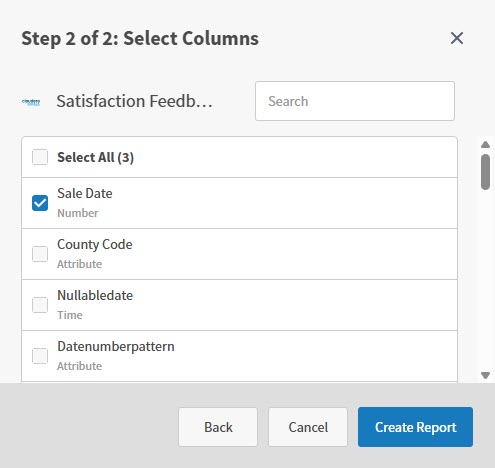Enable the Nullabledate column checkbox
Viewport: 495px width, 468px height.
40,305
